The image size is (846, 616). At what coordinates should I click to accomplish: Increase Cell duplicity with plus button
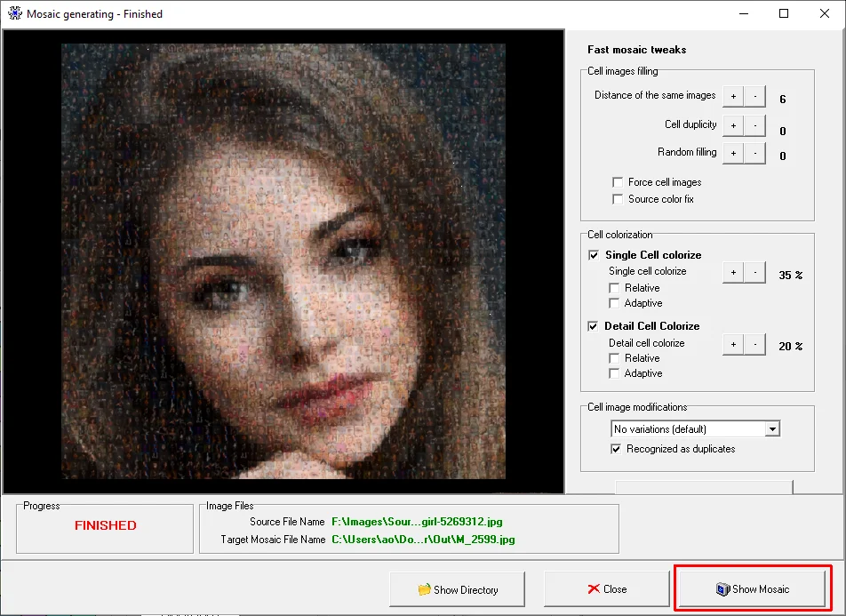733,125
